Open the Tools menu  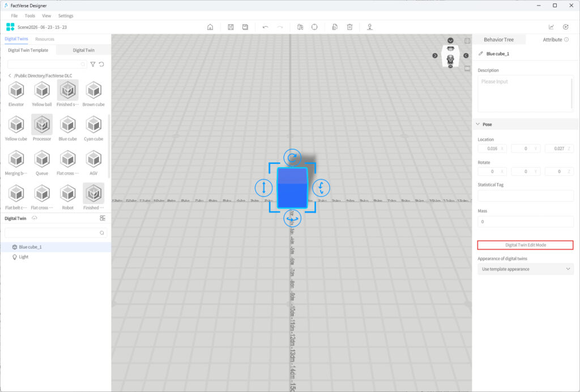tap(29, 15)
